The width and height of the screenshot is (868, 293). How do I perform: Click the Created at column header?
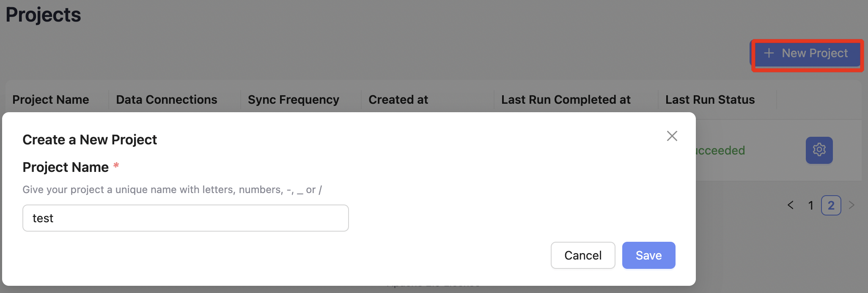tap(398, 100)
